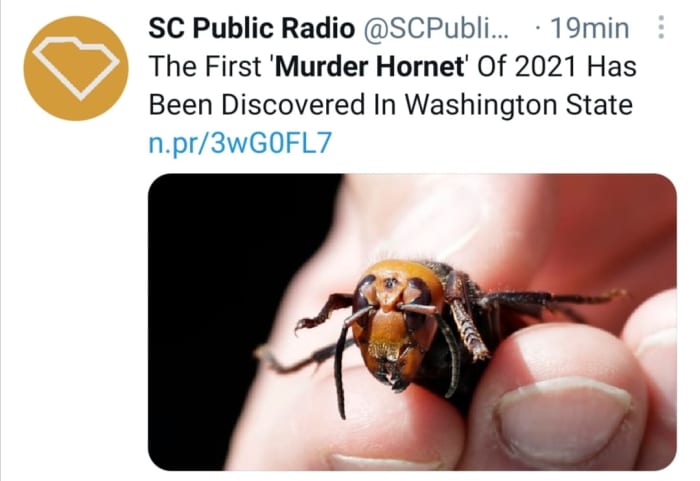
Task: Click the hornet's dark mandibles
Action: point(393,375)
